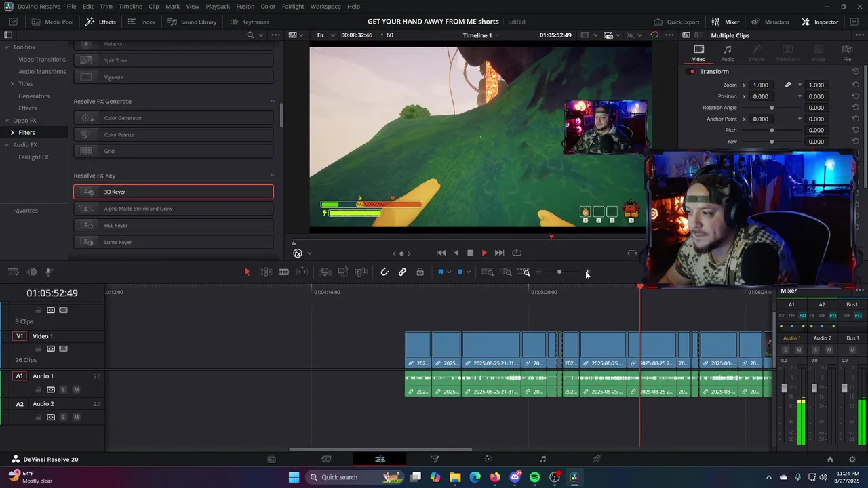Click the blue Marker icon
The image size is (868, 488).
pos(460,272)
